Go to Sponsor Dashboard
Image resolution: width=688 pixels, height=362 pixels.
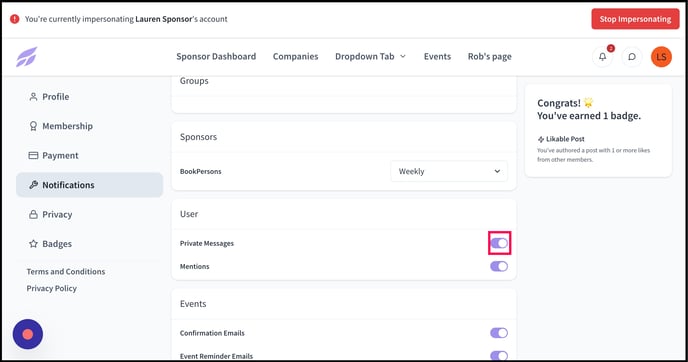tap(216, 57)
